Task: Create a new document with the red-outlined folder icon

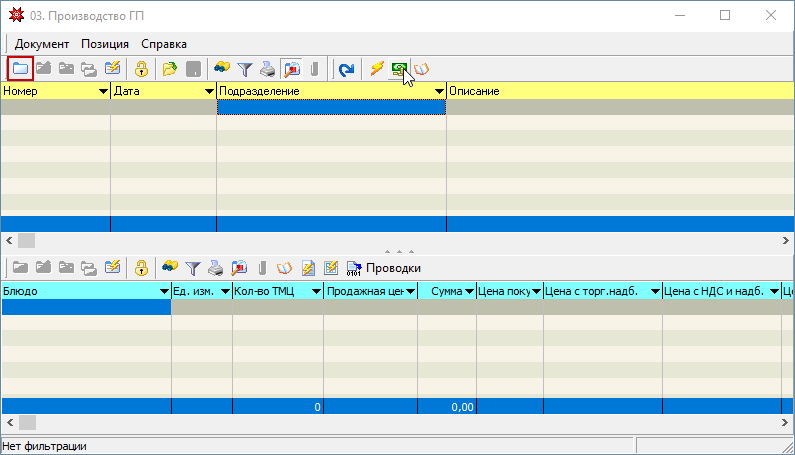Action: click(x=20, y=69)
